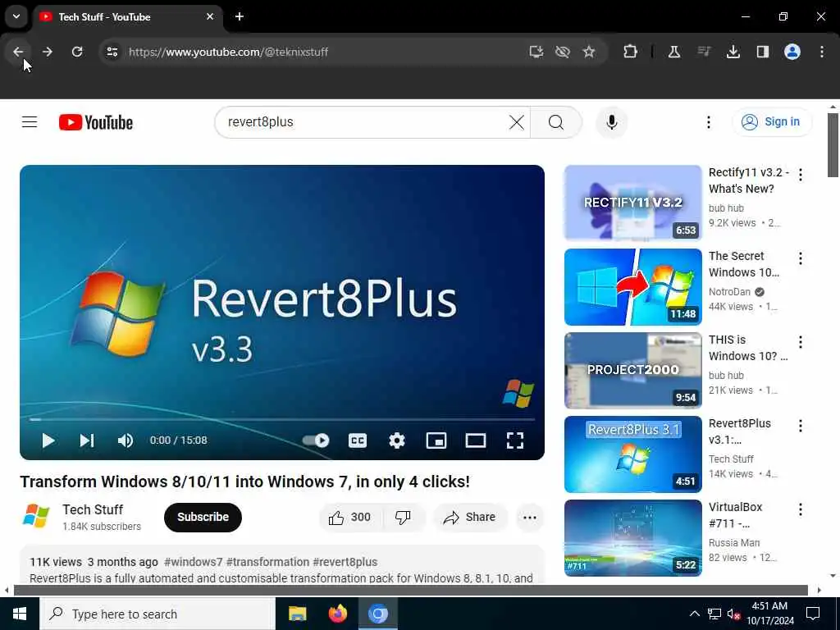Open the Chrome profile avatar
Viewport: 840px width, 630px height.
[x=792, y=52]
